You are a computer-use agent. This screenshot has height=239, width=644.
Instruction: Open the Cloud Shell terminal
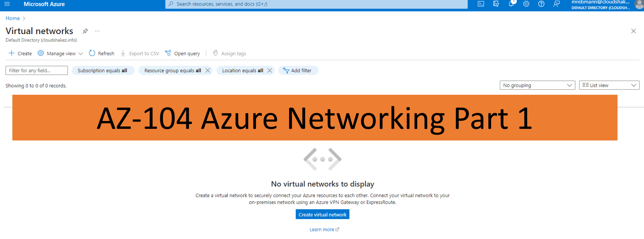481,4
